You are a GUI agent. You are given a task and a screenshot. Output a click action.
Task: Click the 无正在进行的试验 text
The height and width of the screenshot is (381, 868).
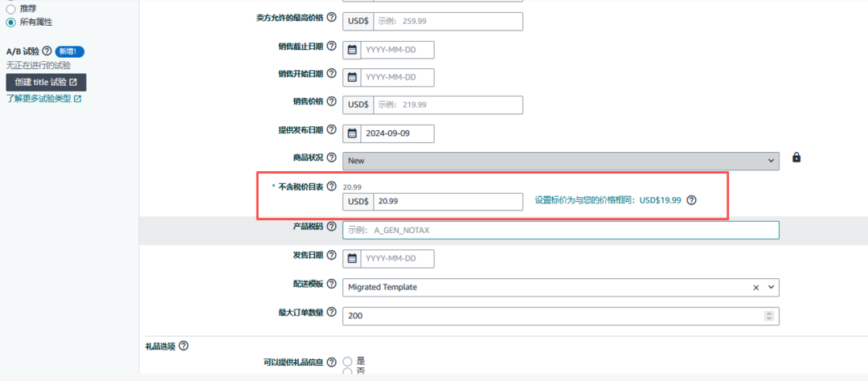click(39, 65)
